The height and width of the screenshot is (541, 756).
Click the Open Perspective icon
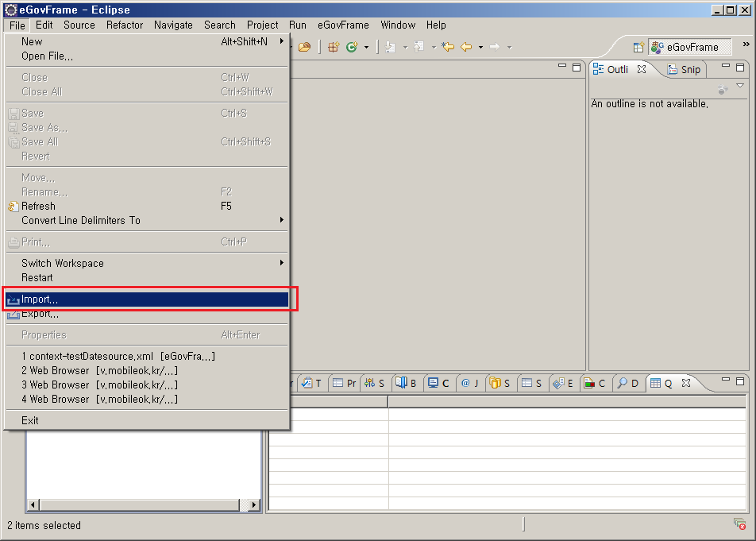pos(638,48)
